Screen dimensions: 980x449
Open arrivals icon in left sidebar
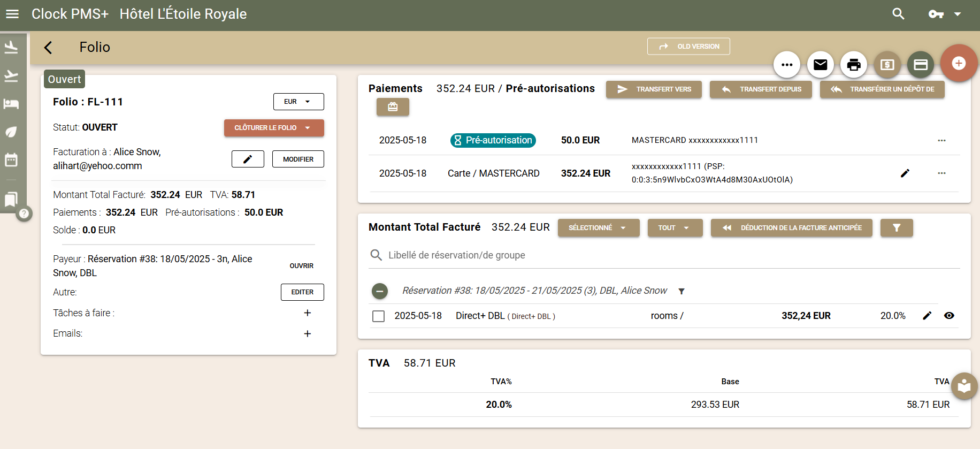pos(11,48)
